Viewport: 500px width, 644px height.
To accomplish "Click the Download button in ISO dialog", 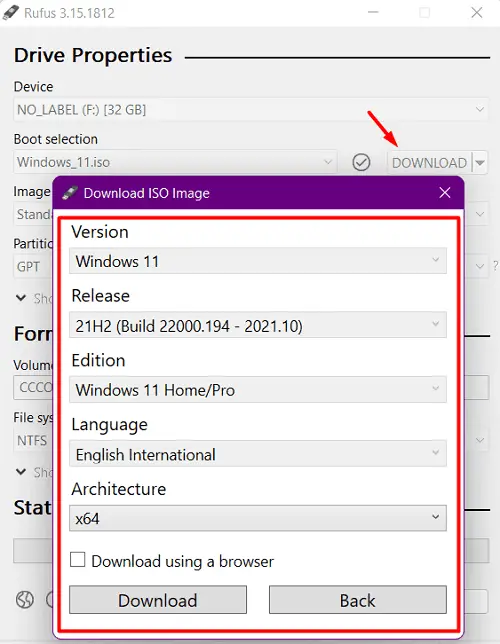I will [158, 600].
